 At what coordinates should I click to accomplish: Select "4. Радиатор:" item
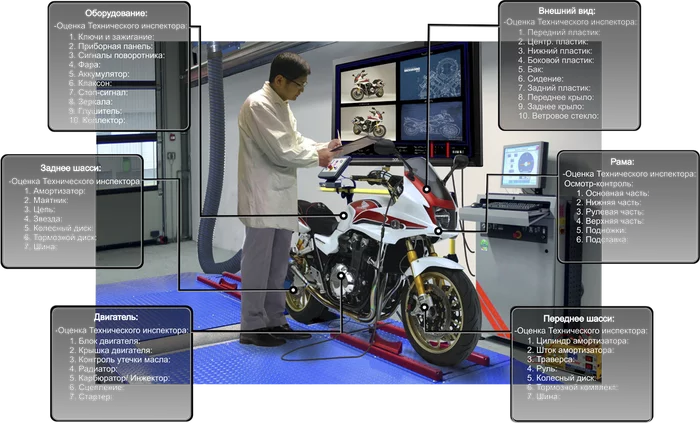(x=93, y=369)
